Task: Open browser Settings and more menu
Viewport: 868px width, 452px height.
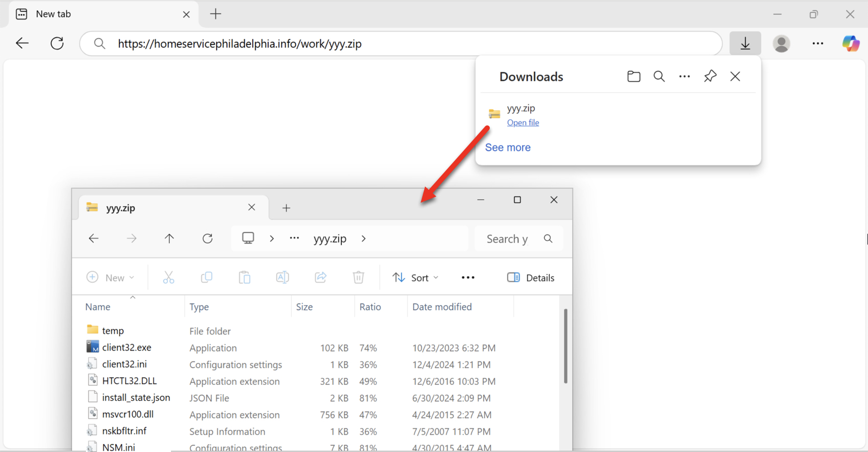Action: point(818,44)
